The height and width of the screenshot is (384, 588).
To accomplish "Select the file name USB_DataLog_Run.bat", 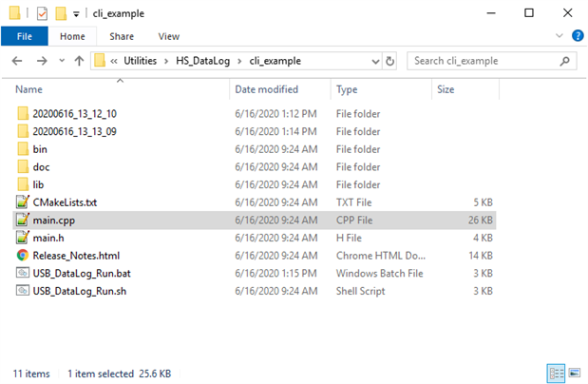I will pos(82,273).
